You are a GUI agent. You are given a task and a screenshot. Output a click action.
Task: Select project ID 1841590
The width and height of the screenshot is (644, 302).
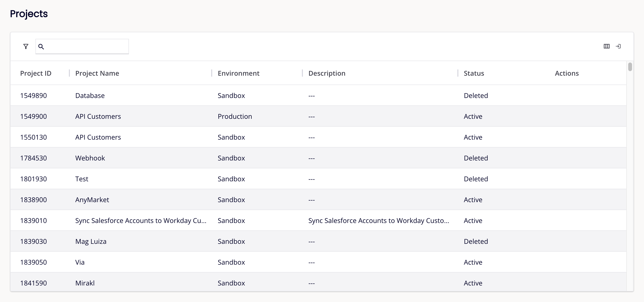tap(33, 283)
